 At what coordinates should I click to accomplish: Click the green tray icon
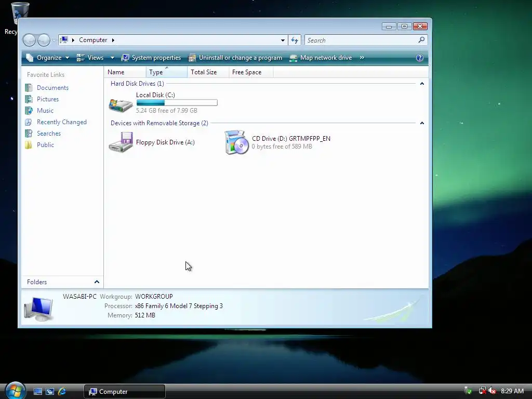pos(468,391)
